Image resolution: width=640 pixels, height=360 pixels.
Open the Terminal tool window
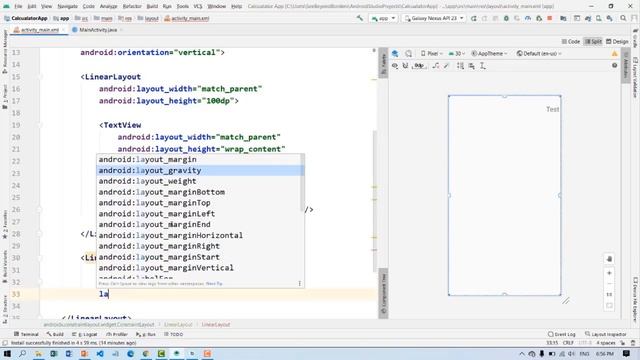(26, 334)
